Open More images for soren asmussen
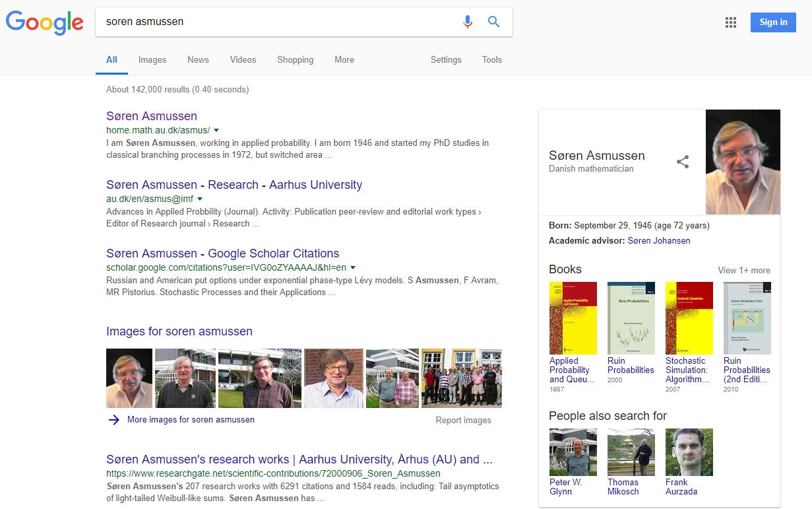The image size is (812, 509). [x=191, y=420]
